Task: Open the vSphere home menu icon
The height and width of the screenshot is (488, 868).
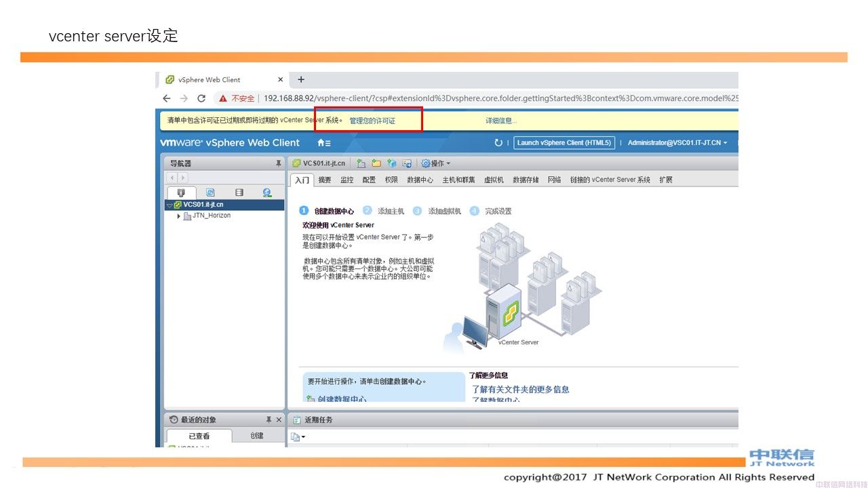Action: point(324,143)
